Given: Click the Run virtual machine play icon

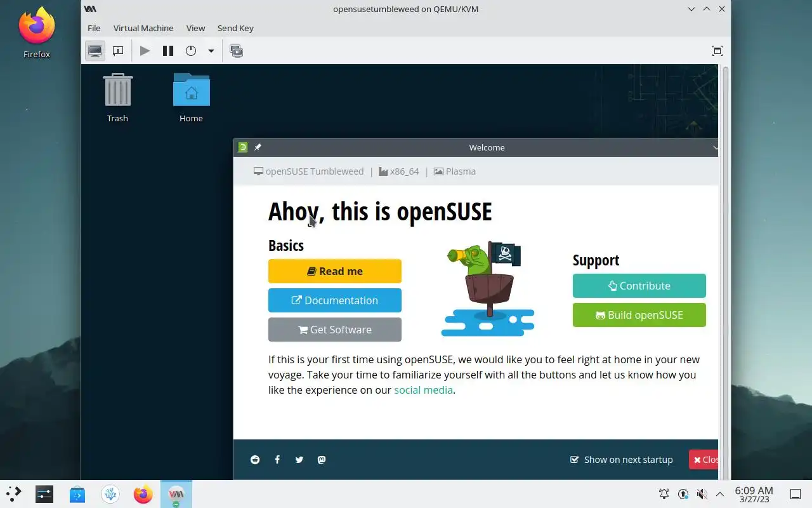Looking at the screenshot, I should [145, 51].
